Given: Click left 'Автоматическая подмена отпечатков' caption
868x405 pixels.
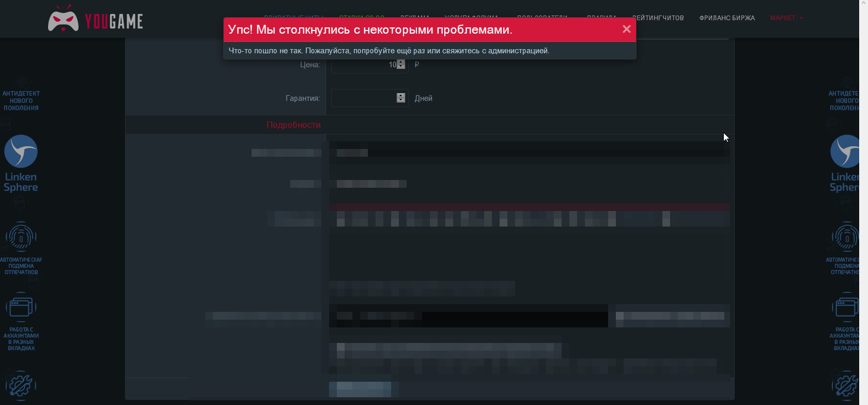Looking at the screenshot, I should (21, 266).
